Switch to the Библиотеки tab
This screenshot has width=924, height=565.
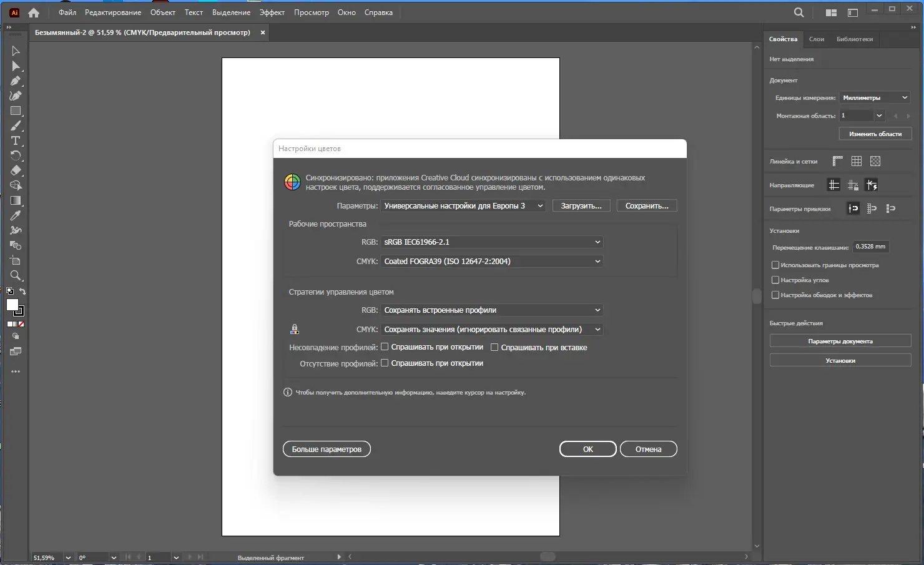tap(855, 39)
